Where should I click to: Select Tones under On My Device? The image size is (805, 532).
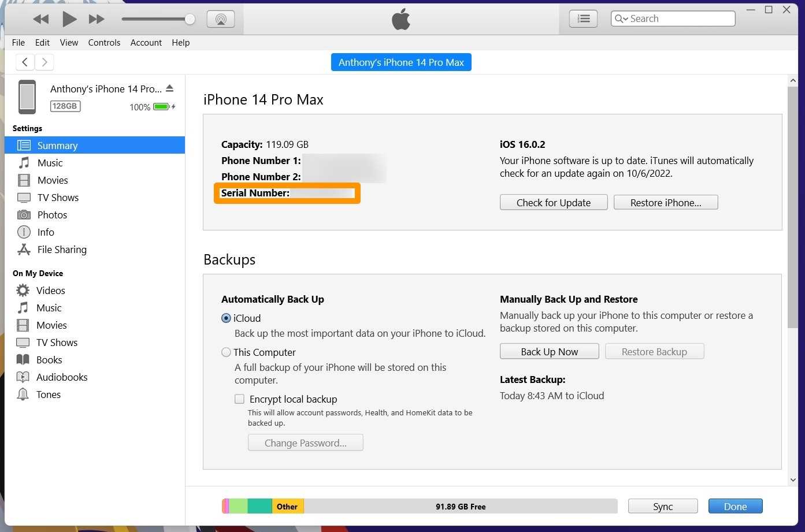click(48, 395)
